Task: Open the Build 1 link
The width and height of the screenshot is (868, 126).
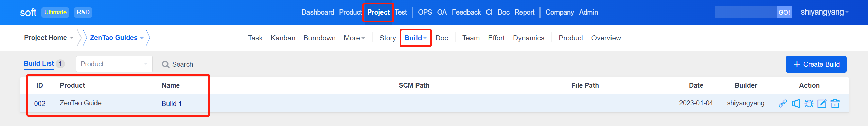Action: click(x=172, y=104)
